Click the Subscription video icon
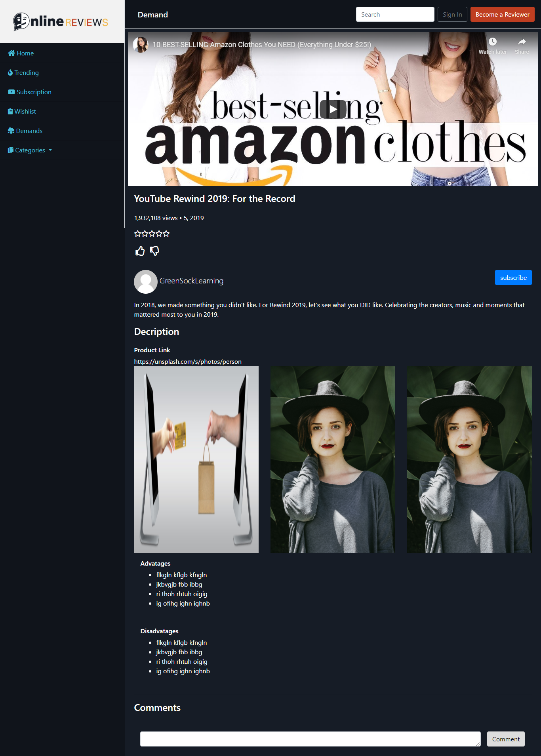The height and width of the screenshot is (756, 541). 11,92
